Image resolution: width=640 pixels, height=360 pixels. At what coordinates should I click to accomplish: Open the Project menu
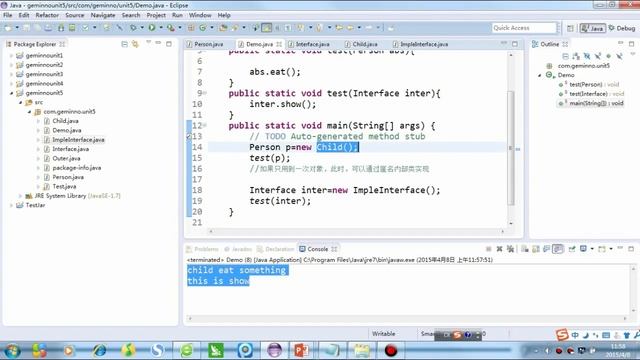click(x=156, y=15)
